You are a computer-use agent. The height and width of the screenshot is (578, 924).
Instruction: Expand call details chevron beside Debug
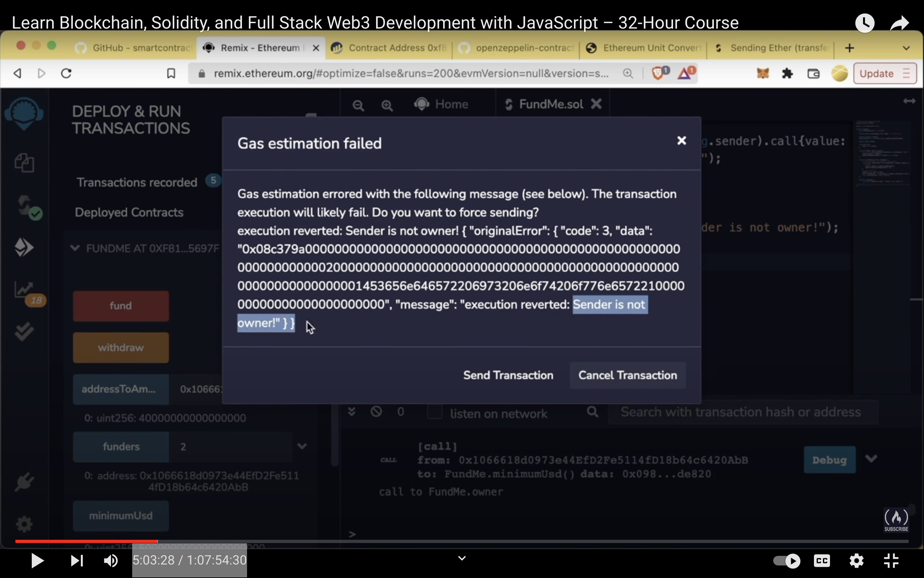871,458
